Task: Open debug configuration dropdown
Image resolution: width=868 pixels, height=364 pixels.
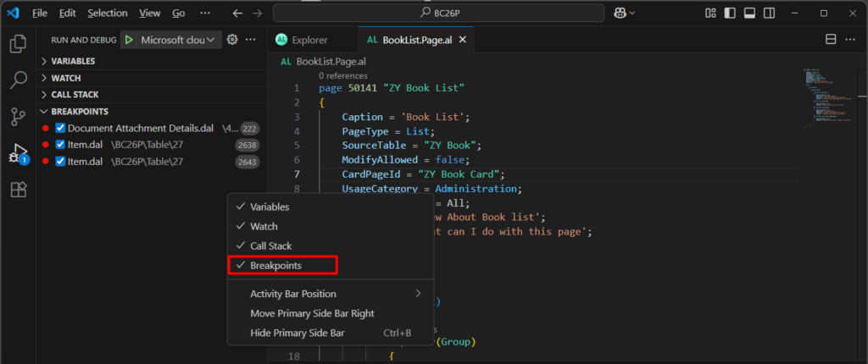Action: pos(178,40)
